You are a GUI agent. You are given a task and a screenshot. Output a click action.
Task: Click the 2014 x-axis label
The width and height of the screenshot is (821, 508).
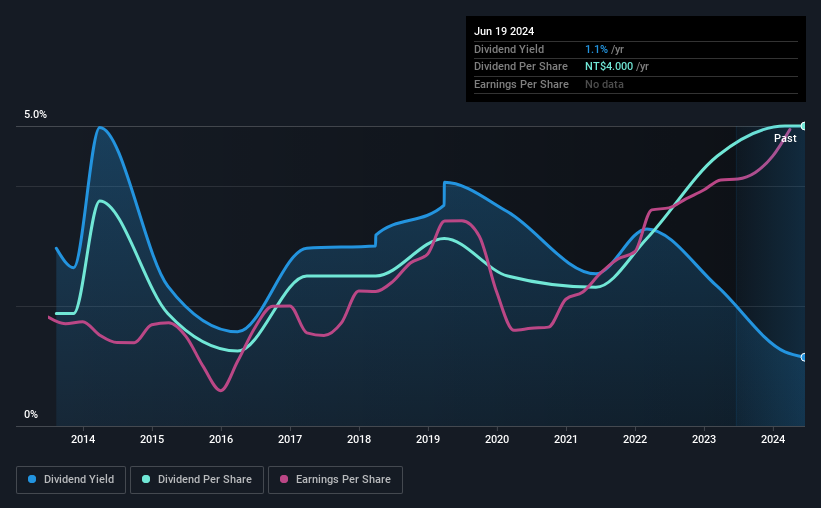tap(83, 439)
